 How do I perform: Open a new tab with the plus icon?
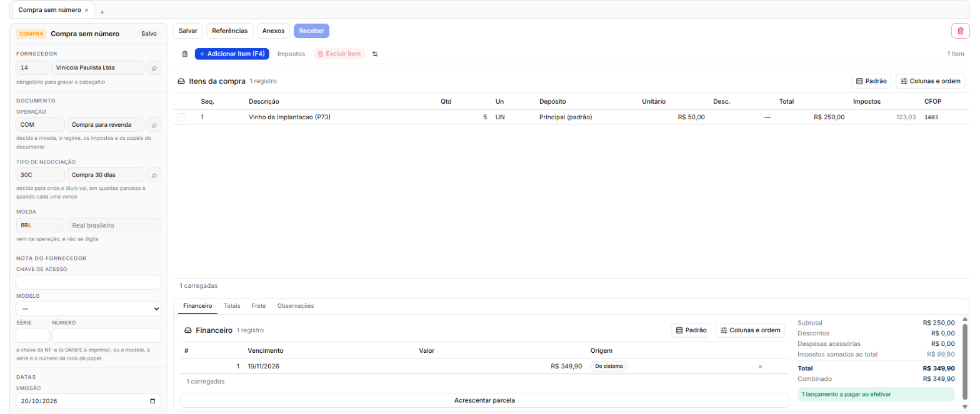(102, 12)
